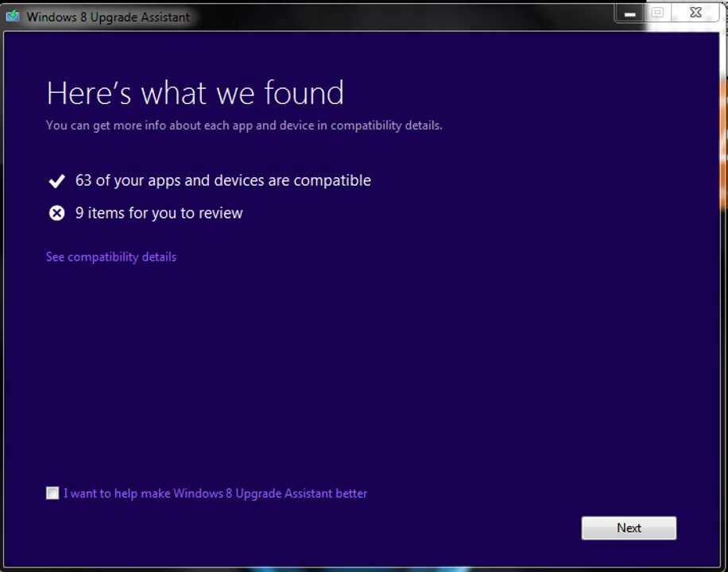Click the Windows 8 Upgrade Assistant title bar icon
The image size is (728, 572).
(12, 16)
